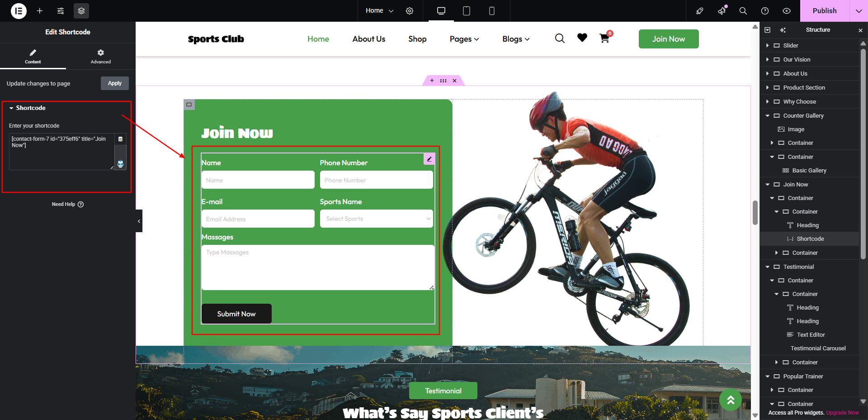The image size is (868, 420).
Task: Click the pencil edit widget icon
Action: point(429,159)
